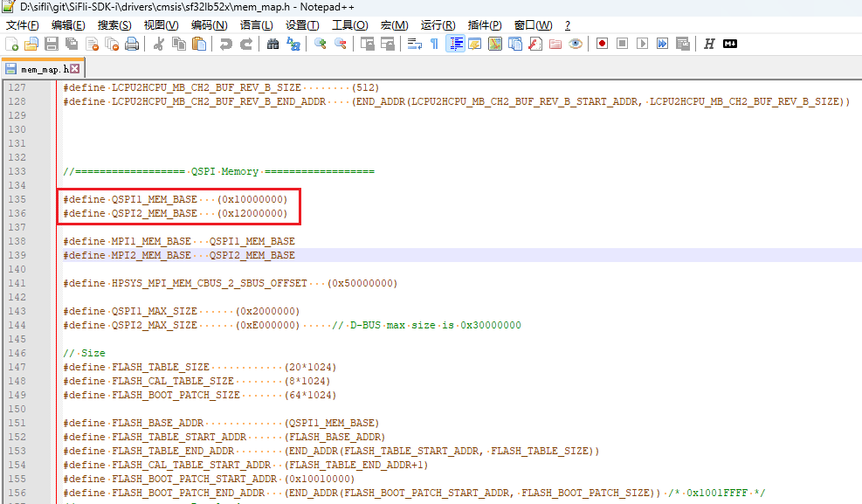Toggle the indent guide icon
This screenshot has width=862, height=504.
[x=455, y=44]
